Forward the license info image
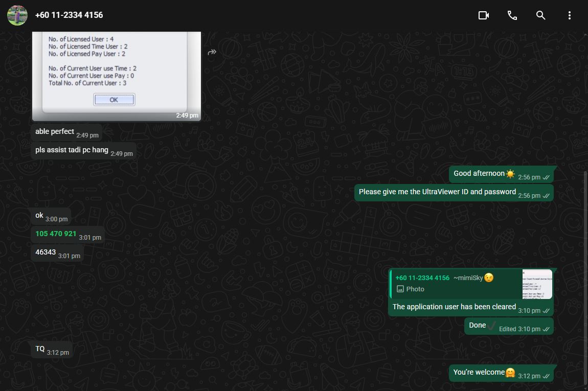 212,52
